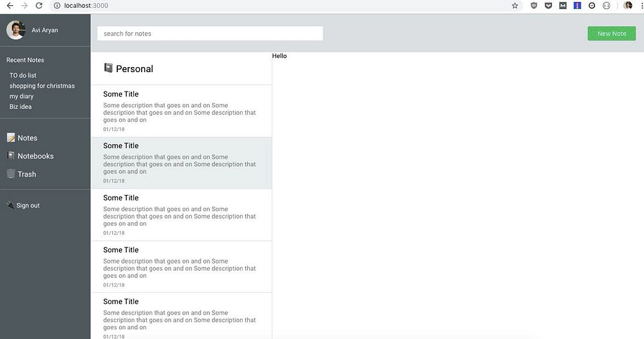
Task: Open recent note Biz idea
Action: 21,107
